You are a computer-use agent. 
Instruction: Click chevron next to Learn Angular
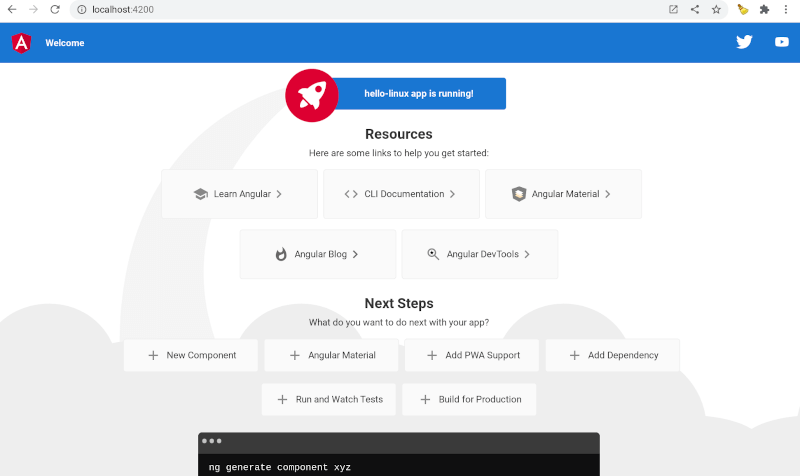pyautogui.click(x=279, y=194)
